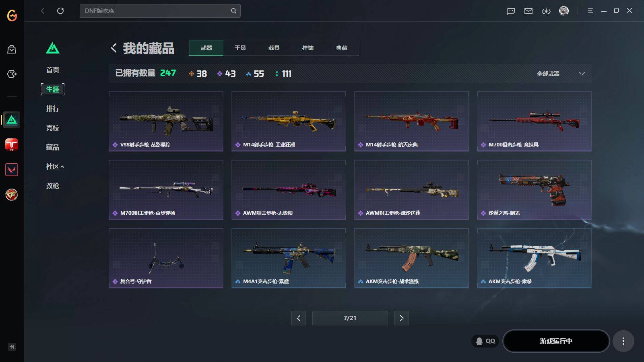644x362 pixels.
Task: Go to the next page of collection
Action: coord(401,318)
